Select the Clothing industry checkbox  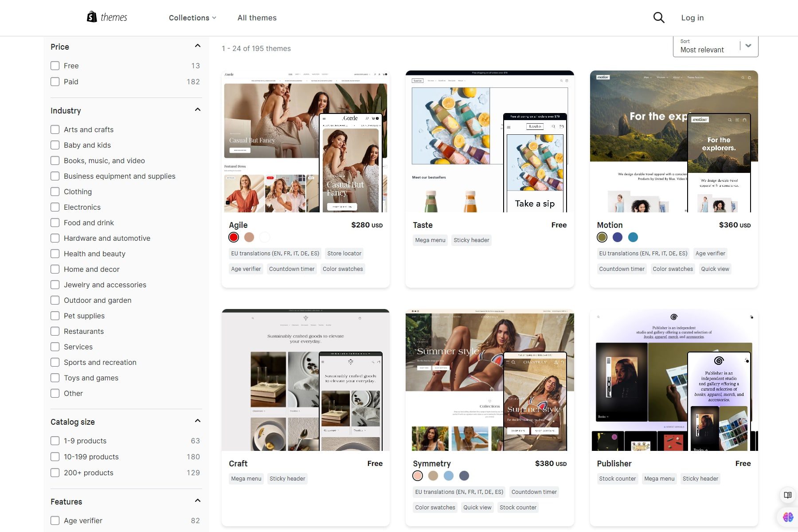tap(55, 192)
